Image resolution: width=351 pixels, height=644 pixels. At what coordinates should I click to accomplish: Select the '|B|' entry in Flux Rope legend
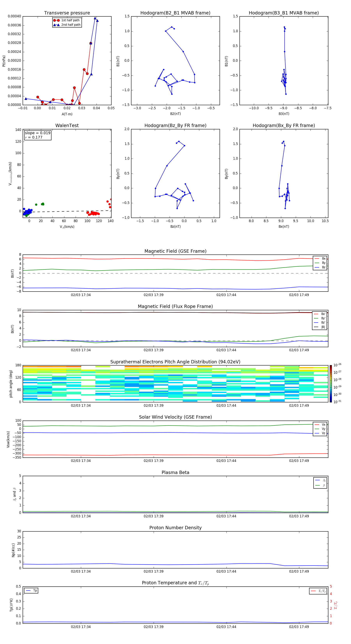(x=320, y=327)
